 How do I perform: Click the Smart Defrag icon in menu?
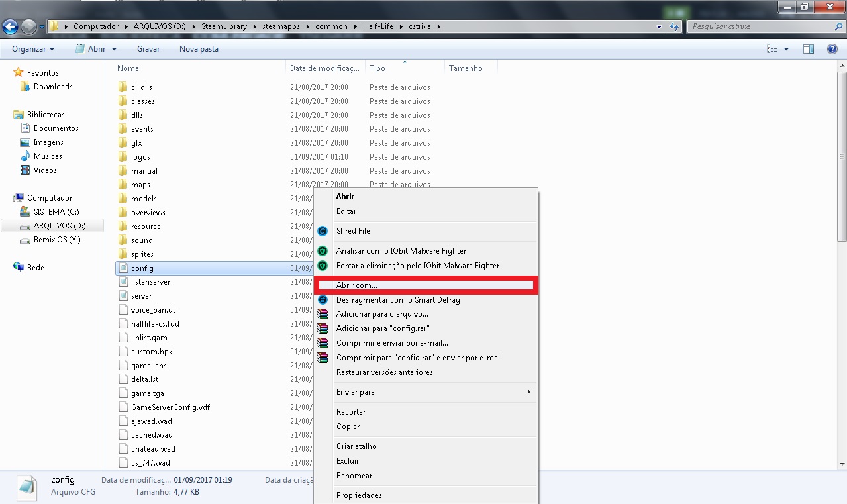pos(323,300)
